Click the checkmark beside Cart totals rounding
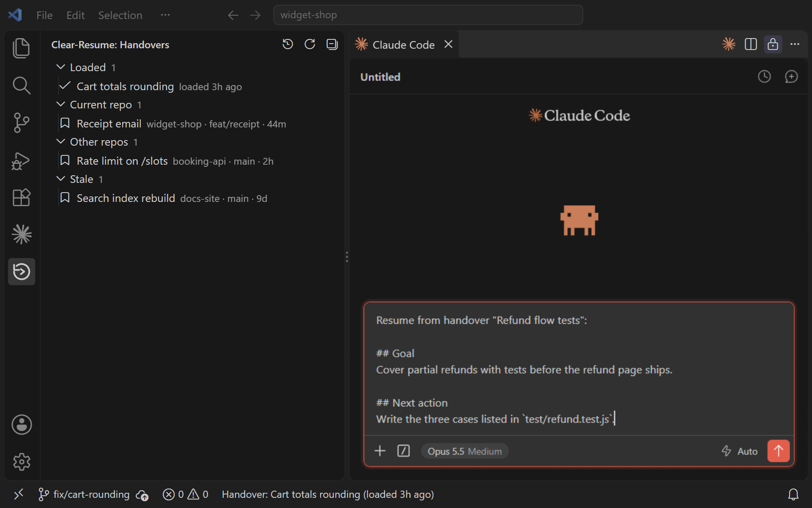The image size is (812, 508). tap(65, 86)
